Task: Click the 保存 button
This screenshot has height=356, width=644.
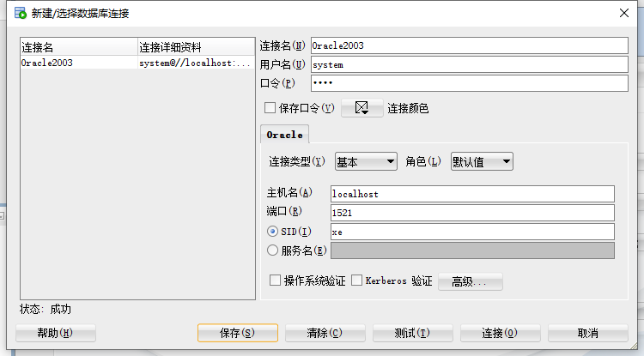Action: coord(237,333)
